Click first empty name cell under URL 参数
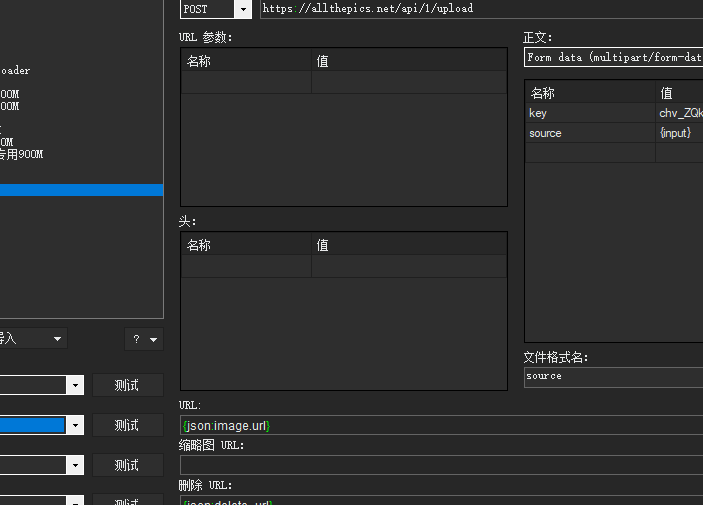The width and height of the screenshot is (703, 505). pos(246,82)
